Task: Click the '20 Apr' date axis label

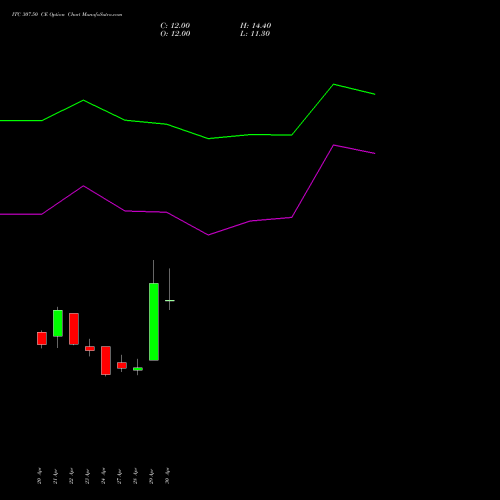Action: click(x=39, y=476)
